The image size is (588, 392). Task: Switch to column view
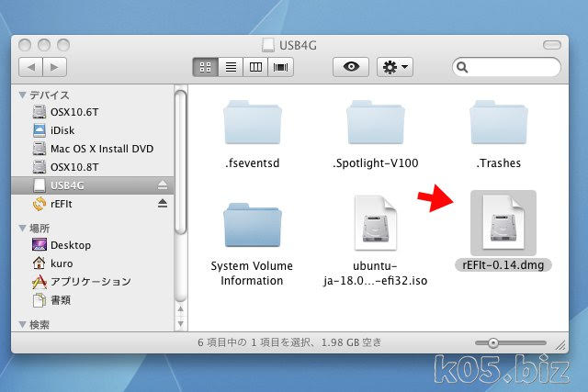pyautogui.click(x=255, y=67)
